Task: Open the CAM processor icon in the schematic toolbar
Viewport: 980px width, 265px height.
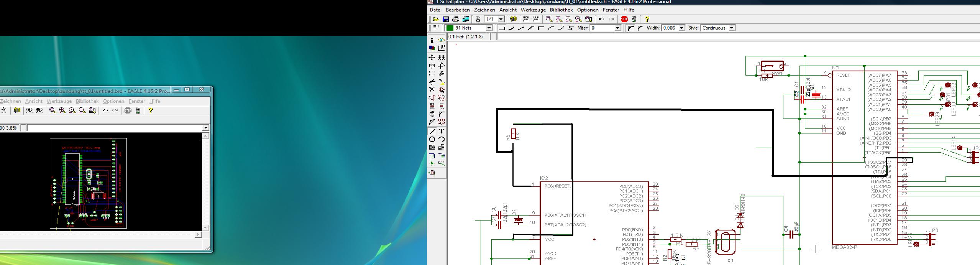Action: pyautogui.click(x=466, y=19)
